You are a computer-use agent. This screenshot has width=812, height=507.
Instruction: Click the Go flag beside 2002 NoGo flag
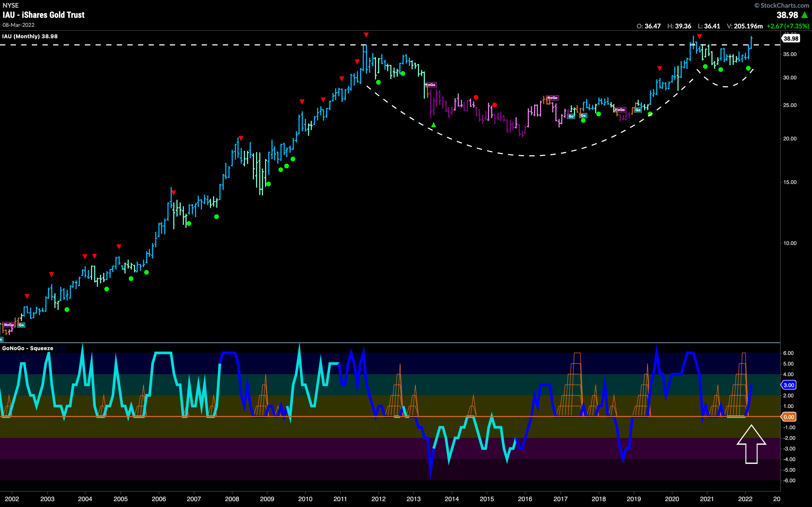click(x=21, y=325)
